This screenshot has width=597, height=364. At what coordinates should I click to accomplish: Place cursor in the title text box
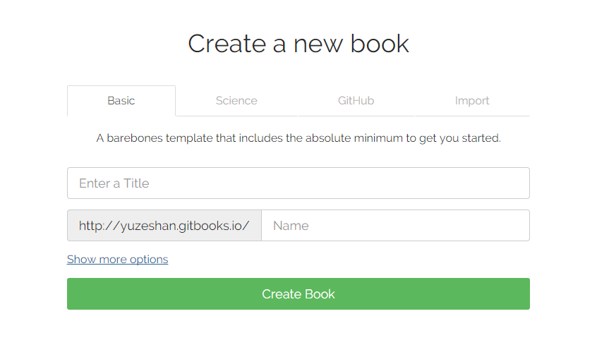298,183
